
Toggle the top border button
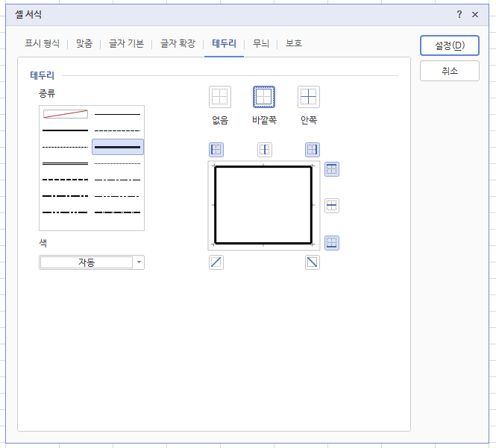(332, 169)
